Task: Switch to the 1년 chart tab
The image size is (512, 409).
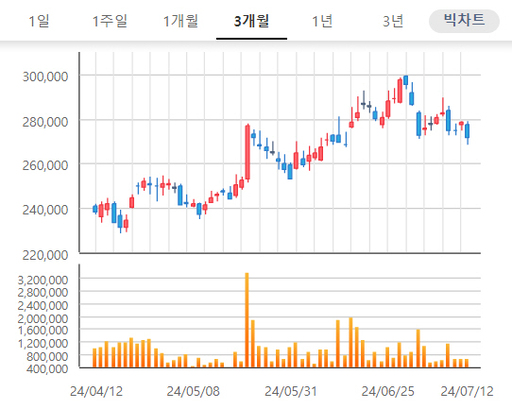Action: coord(322,21)
